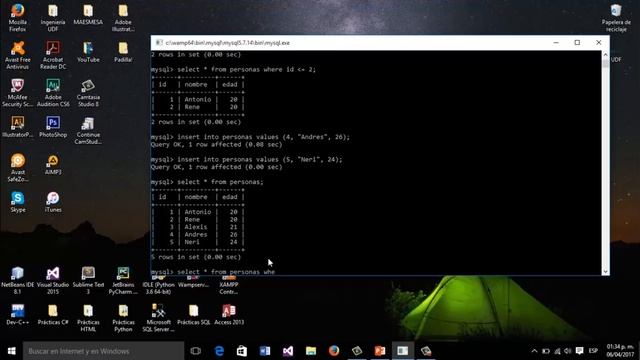The image size is (640, 360).
Task: Open the Illustrator desktop shortcut
Action: 18,127
